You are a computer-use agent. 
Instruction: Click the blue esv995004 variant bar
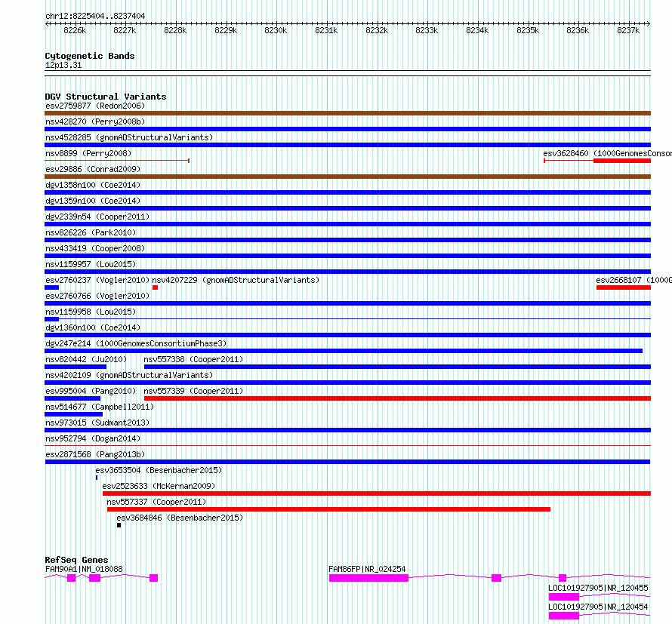72,398
